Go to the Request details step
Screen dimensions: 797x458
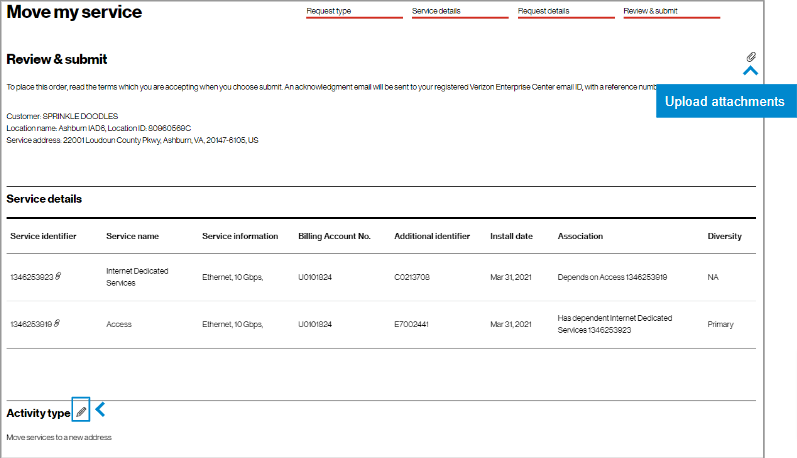(x=566, y=12)
